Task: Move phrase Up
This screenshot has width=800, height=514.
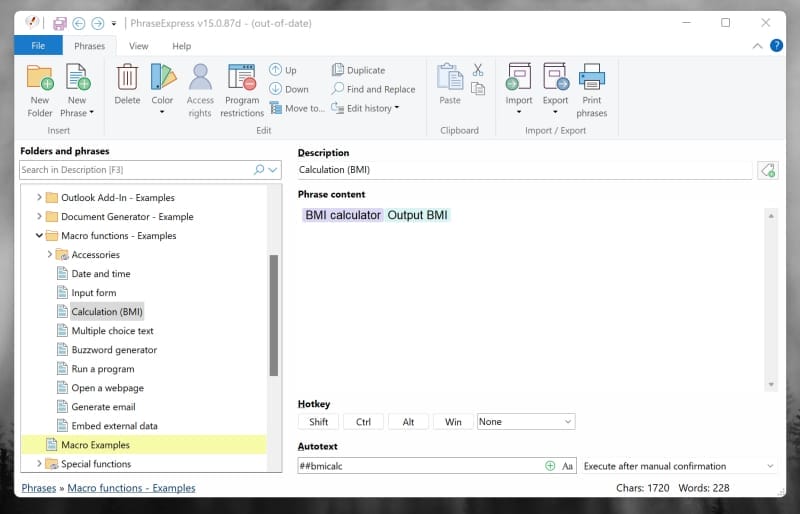Action: pos(283,70)
